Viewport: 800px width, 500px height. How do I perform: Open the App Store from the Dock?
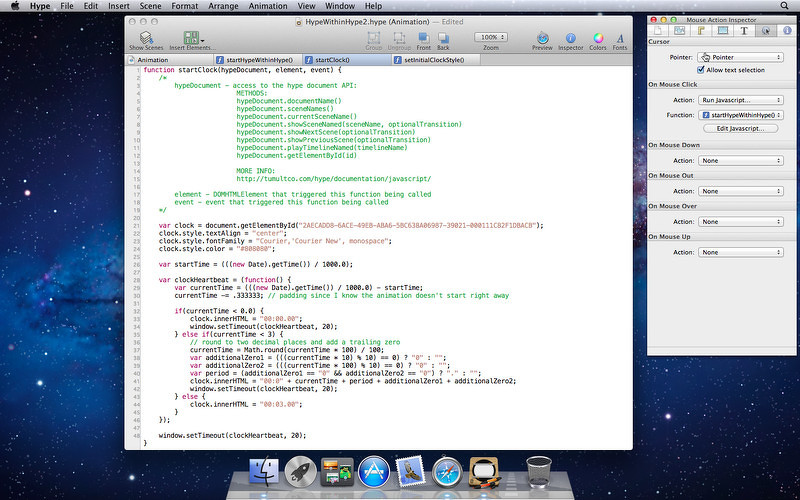tap(374, 471)
